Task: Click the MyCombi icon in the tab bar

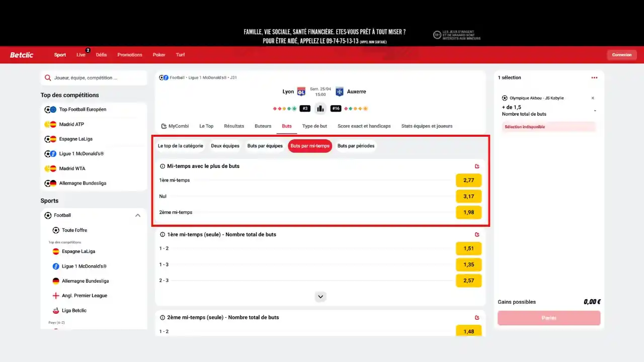Action: (x=164, y=126)
